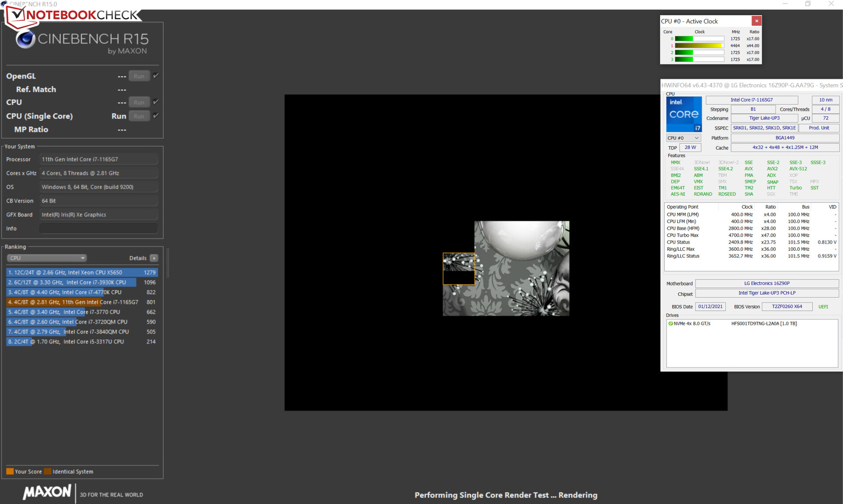Click the Intel Core i7 badge
843x504 pixels.
tap(684, 114)
